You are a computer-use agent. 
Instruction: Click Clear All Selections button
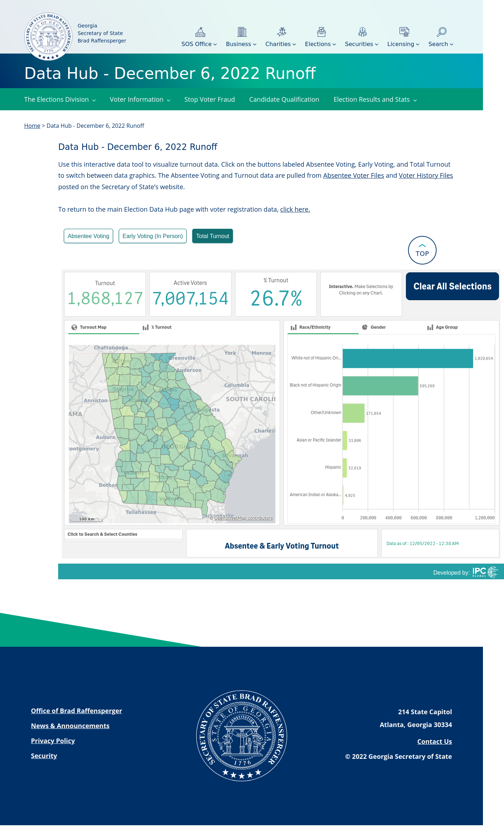pyautogui.click(x=452, y=286)
